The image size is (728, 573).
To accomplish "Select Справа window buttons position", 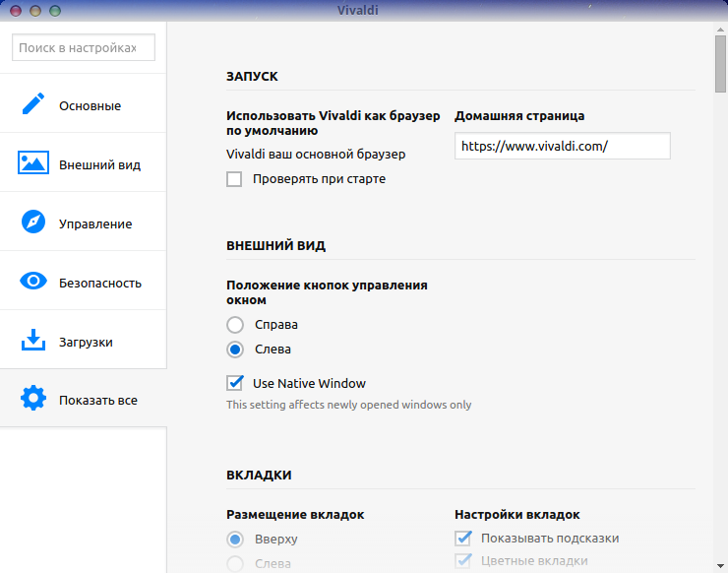I will (235, 325).
